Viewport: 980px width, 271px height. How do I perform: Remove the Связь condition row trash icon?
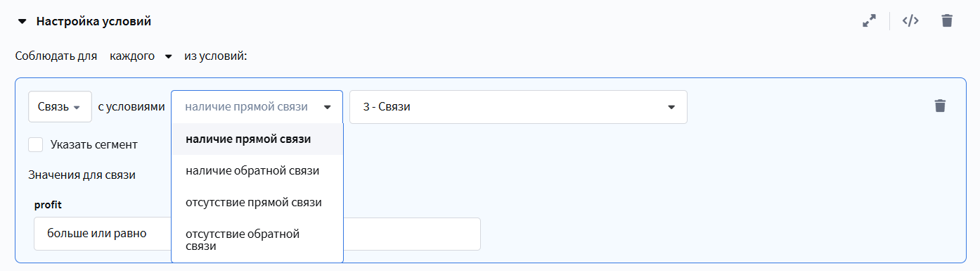[940, 106]
